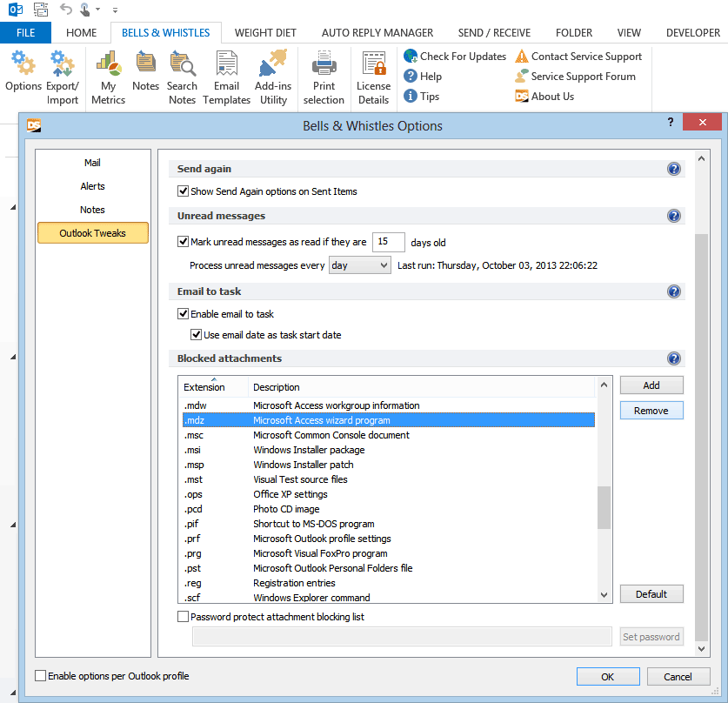Open Customize Quick Access Toolbar dropdown
The width and height of the screenshot is (728, 703).
click(x=115, y=10)
